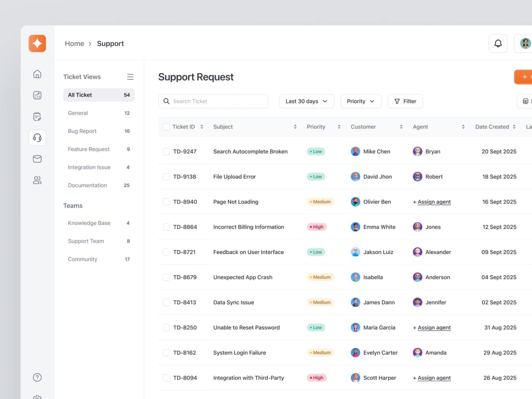Select the All Ticket view

tap(99, 95)
